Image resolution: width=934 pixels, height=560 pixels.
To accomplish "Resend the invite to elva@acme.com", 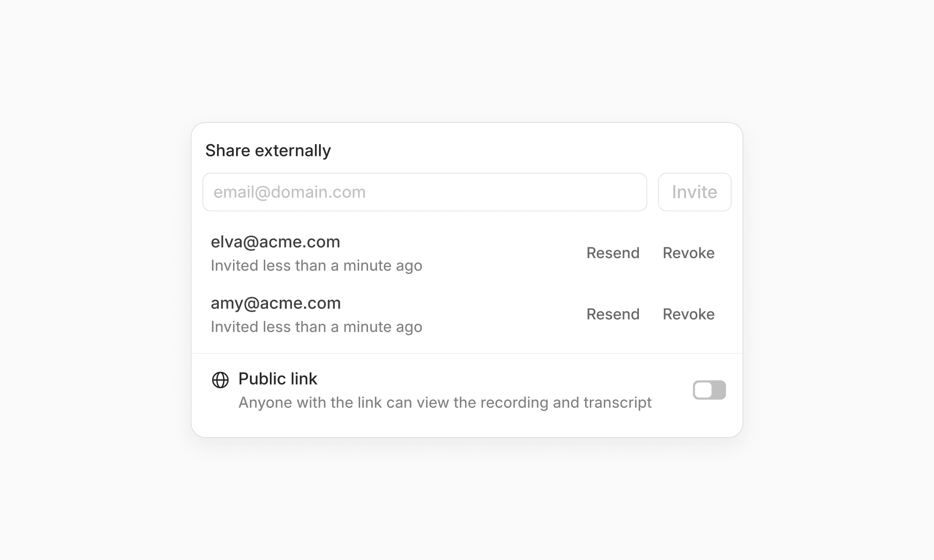I will [x=613, y=253].
